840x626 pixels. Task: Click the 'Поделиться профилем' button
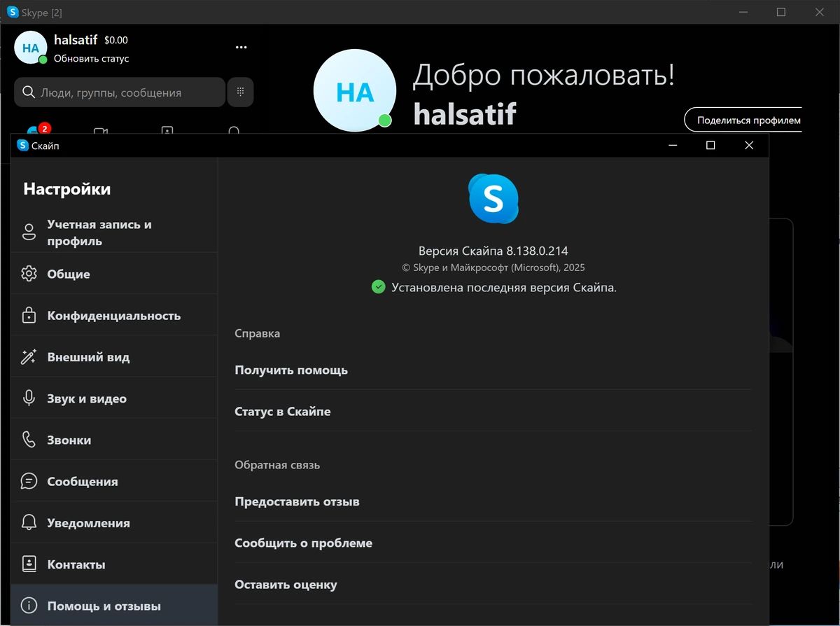pos(743,120)
